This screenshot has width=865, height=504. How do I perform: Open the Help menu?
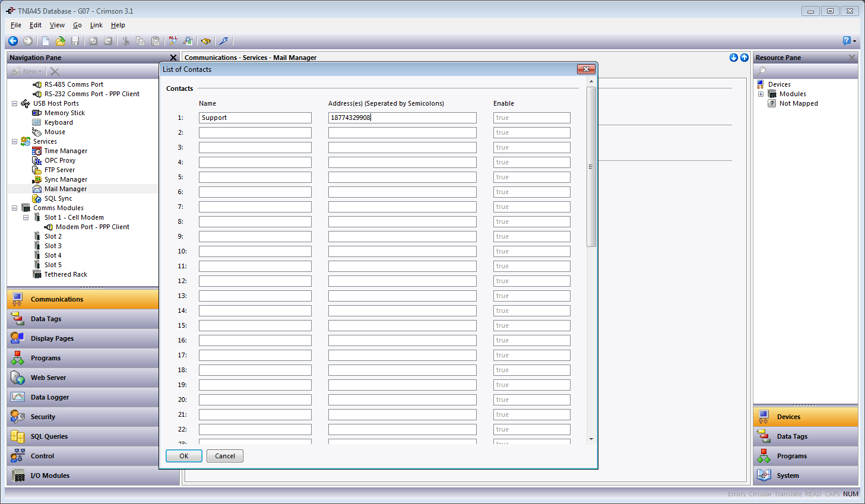[118, 25]
